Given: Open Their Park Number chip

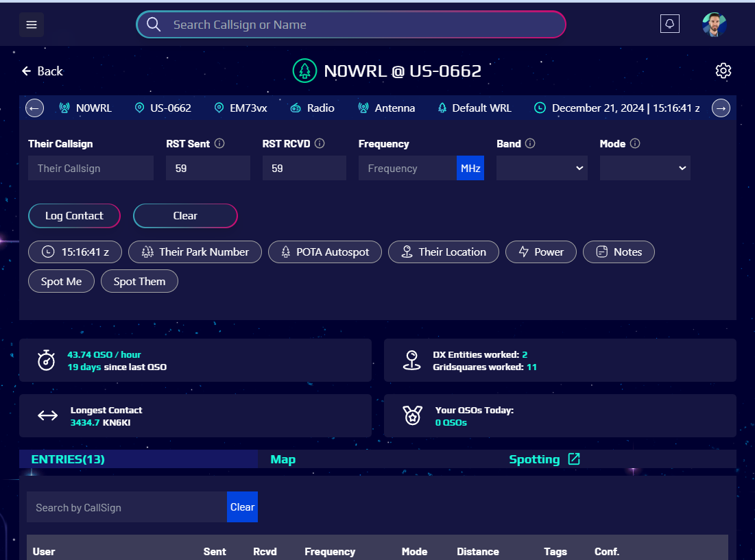Looking at the screenshot, I should [195, 252].
